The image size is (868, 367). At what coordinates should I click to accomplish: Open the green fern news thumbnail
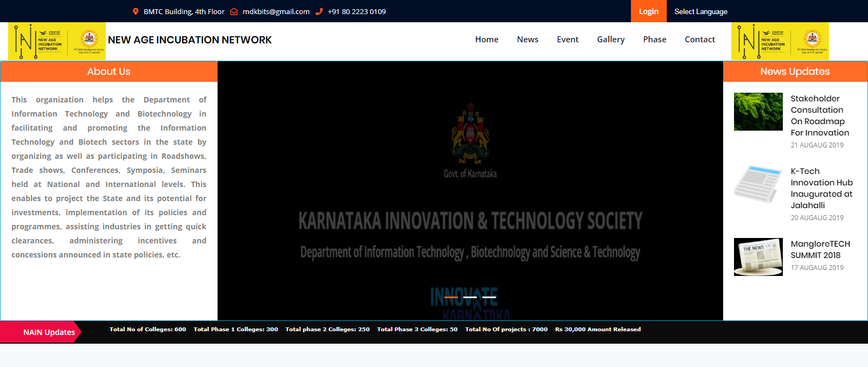pyautogui.click(x=758, y=112)
